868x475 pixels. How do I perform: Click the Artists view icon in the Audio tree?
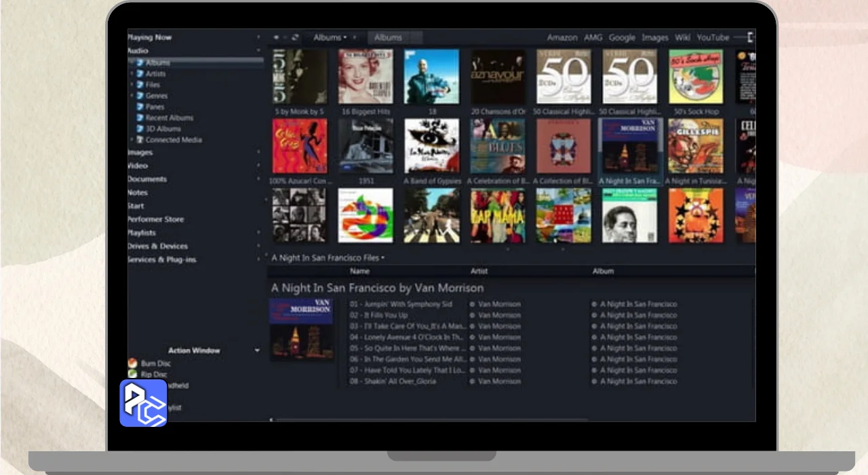pos(140,73)
